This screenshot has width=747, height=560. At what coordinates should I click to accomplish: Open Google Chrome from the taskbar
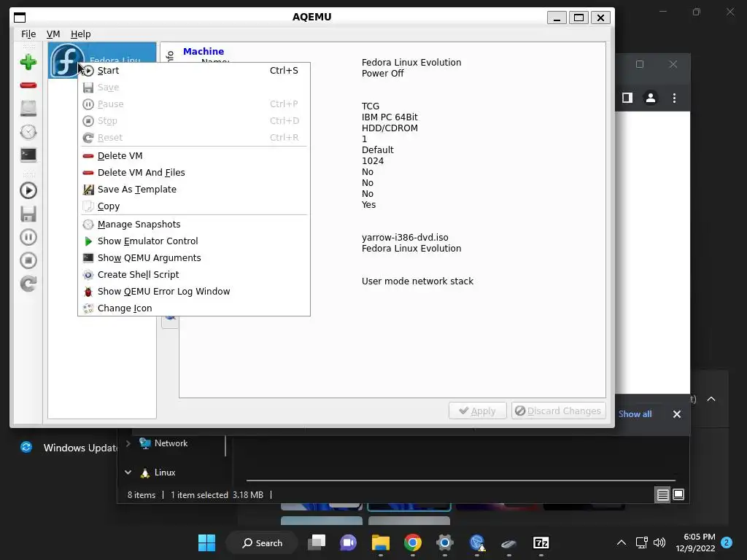click(413, 542)
